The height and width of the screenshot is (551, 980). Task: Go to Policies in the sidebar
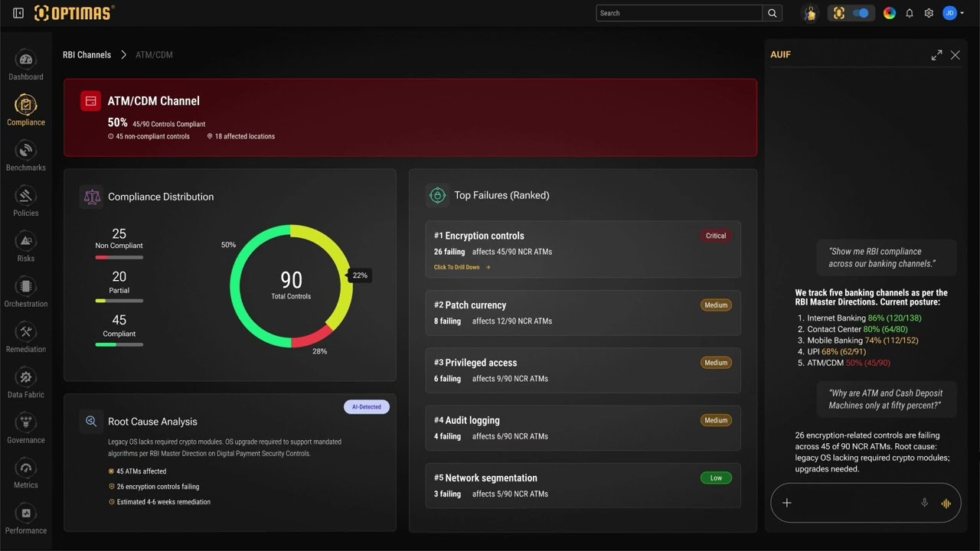point(26,201)
